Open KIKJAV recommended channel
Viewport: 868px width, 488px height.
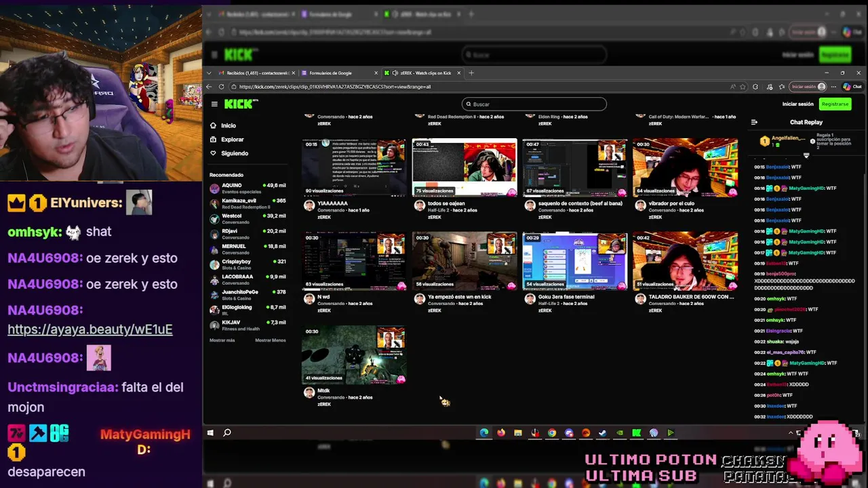coord(248,325)
